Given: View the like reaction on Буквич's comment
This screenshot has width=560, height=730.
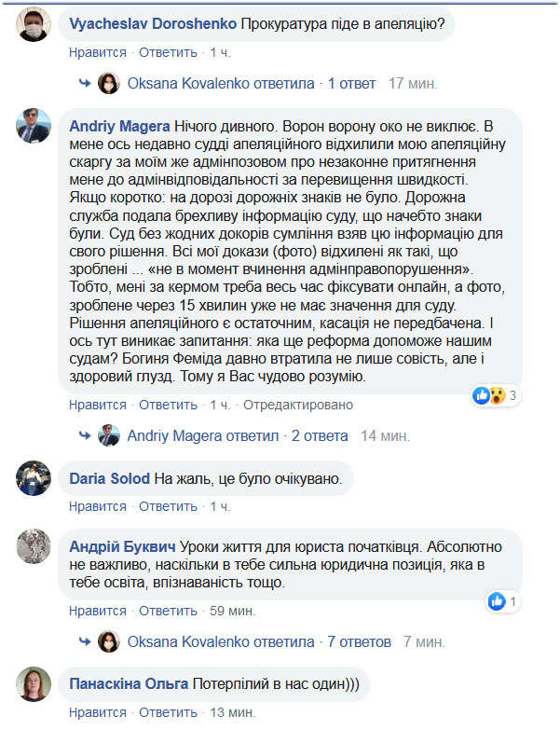Looking at the screenshot, I should tap(502, 601).
